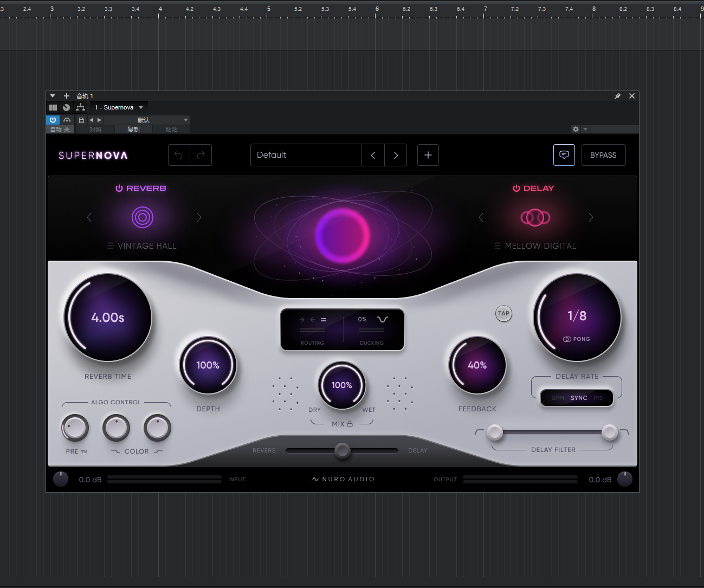The width and height of the screenshot is (704, 588).
Task: Toggle the DELAY power switch
Action: point(516,188)
